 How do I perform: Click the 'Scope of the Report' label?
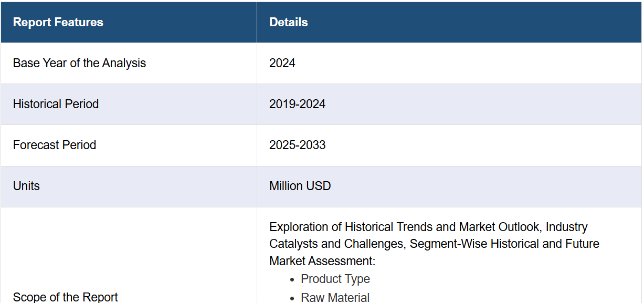pos(66,297)
